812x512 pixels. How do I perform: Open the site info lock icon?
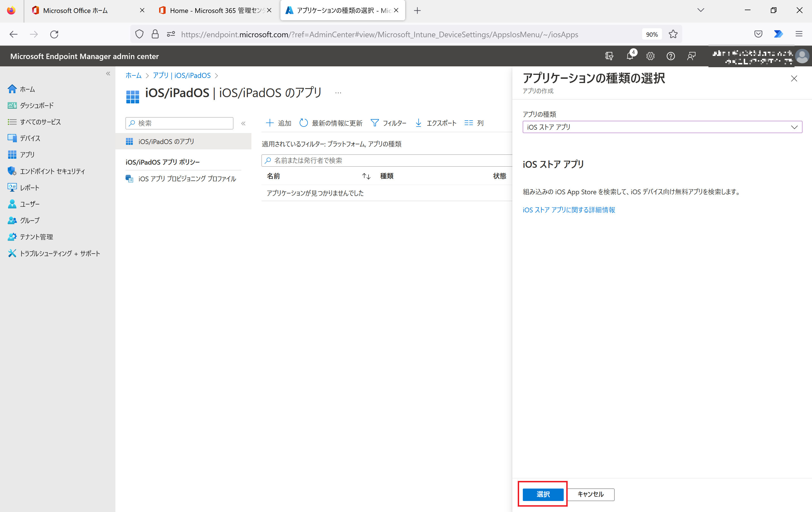(x=155, y=34)
